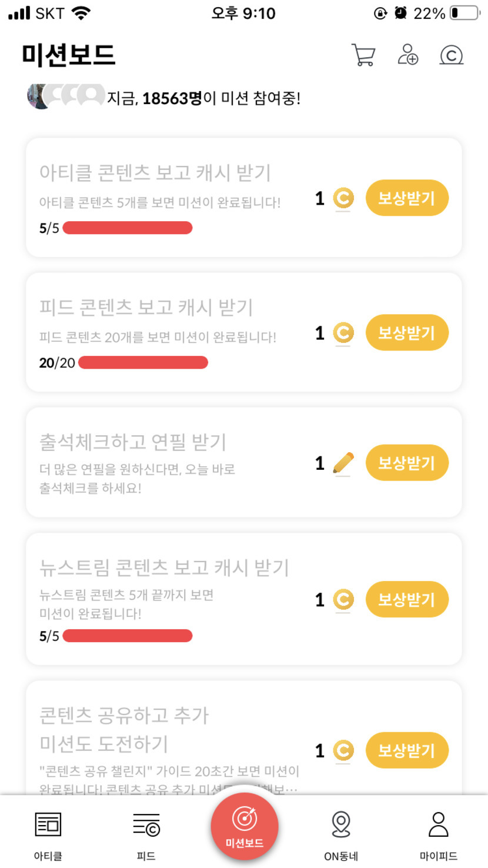Image resolution: width=488 pixels, height=868 pixels.
Task: Tap the pencil icon in attendance mission
Action: click(x=343, y=463)
